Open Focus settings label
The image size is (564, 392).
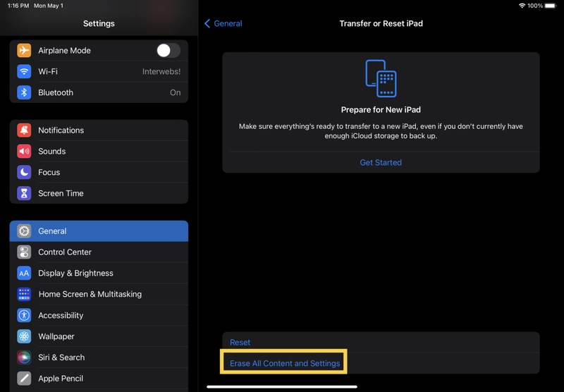pyautogui.click(x=49, y=172)
